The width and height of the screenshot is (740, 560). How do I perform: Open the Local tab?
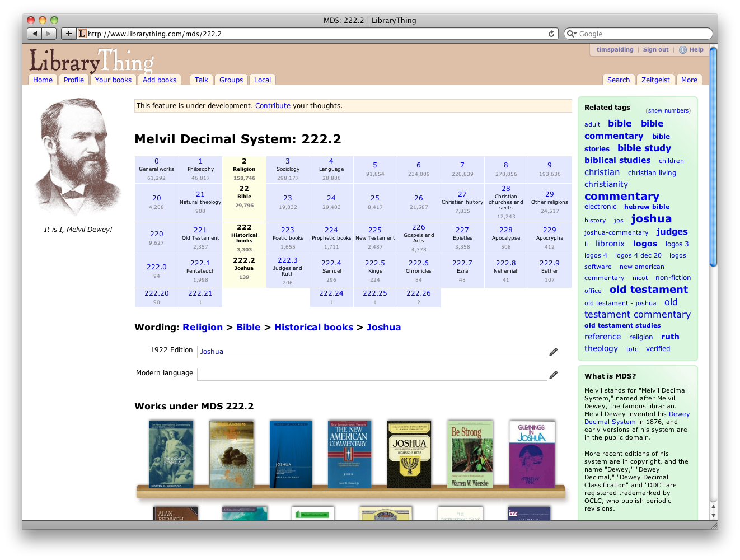click(x=263, y=80)
